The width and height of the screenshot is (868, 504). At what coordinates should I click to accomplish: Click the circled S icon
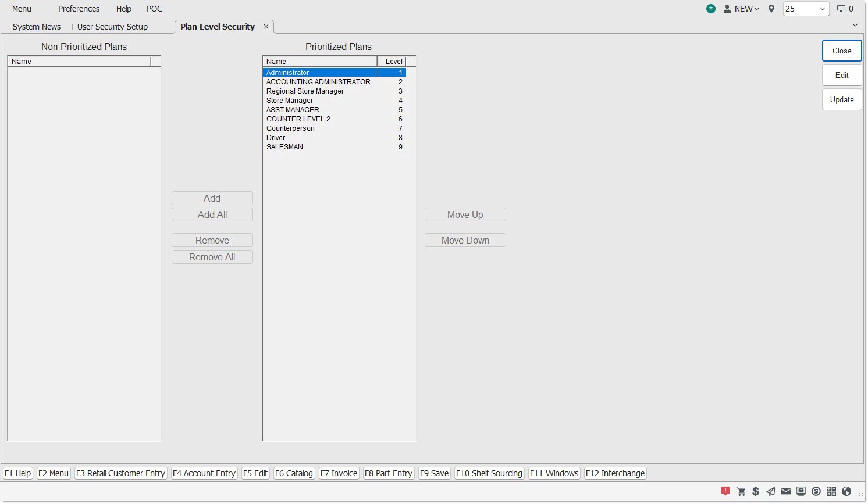click(x=816, y=491)
